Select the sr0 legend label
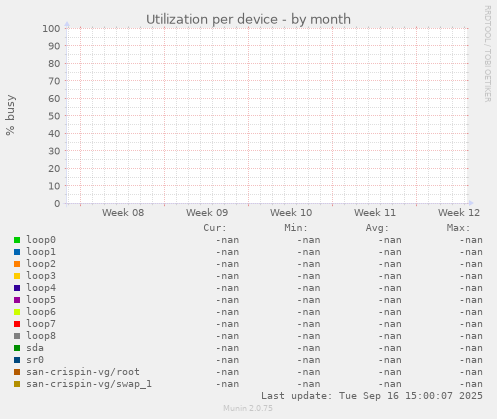The image size is (497, 419). (35, 360)
